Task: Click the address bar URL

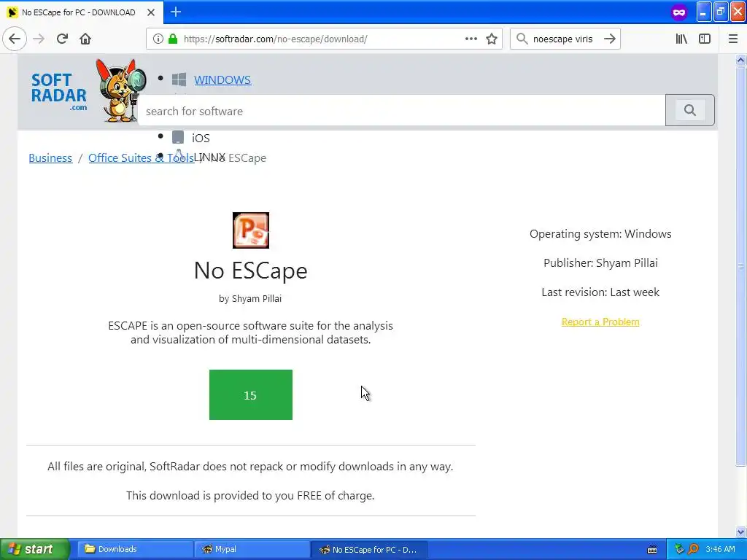Action: point(275,39)
